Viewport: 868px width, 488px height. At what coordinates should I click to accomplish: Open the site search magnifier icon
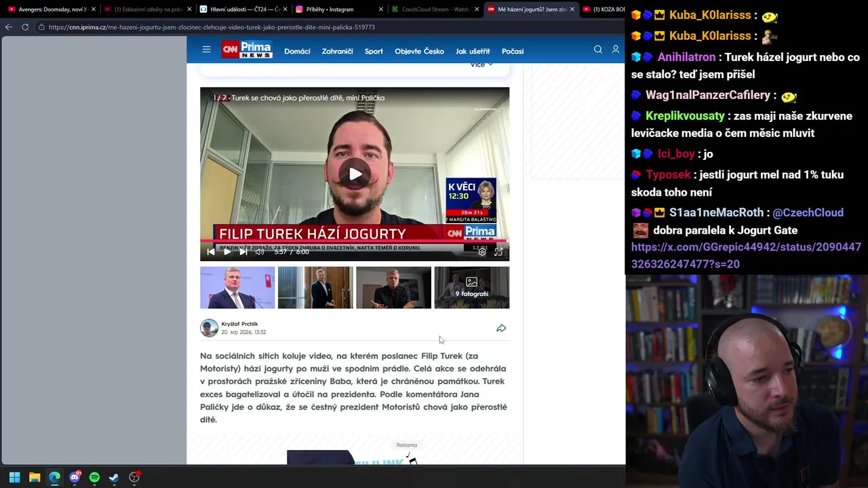[598, 49]
